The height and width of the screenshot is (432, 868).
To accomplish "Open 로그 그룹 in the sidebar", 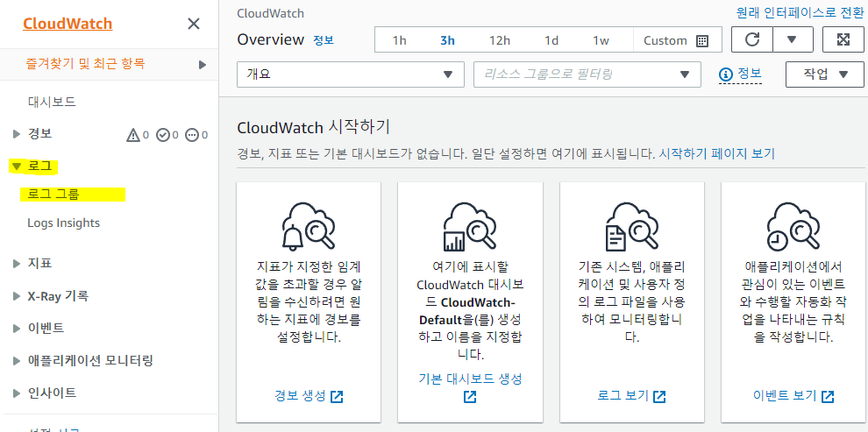I will [53, 195].
